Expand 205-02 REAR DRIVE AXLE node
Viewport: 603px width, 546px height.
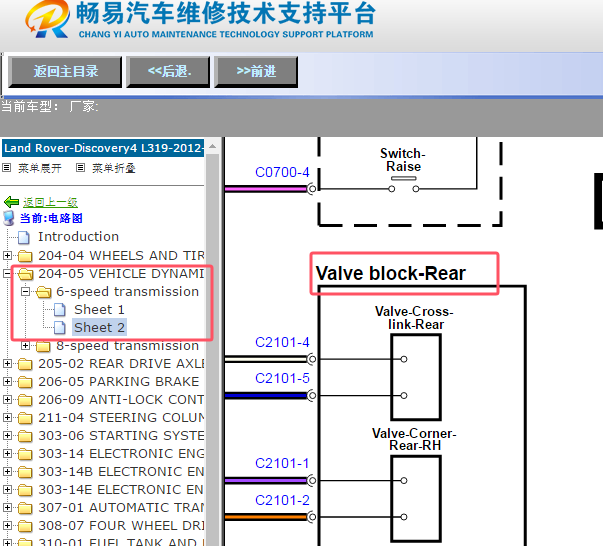click(7, 363)
